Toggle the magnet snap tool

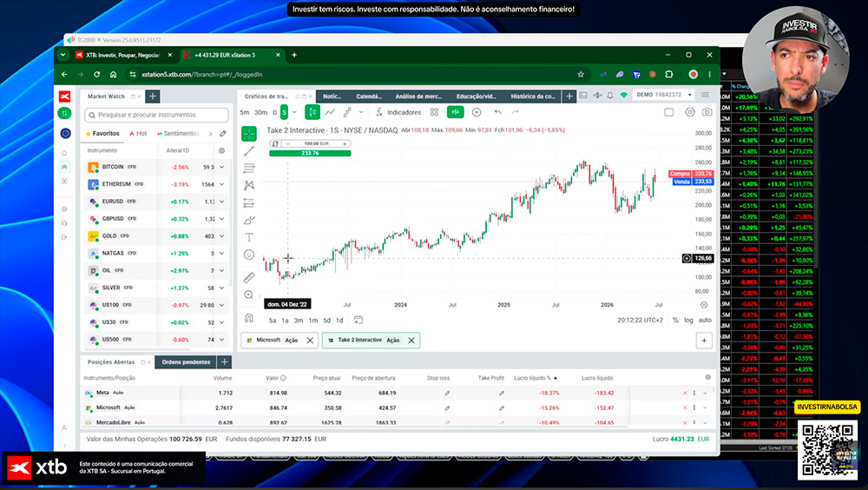[x=249, y=318]
